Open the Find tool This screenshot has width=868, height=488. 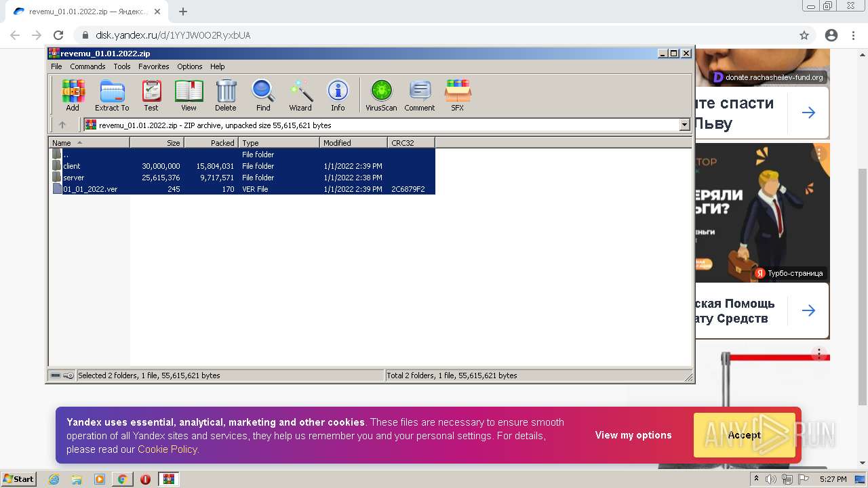(263, 95)
